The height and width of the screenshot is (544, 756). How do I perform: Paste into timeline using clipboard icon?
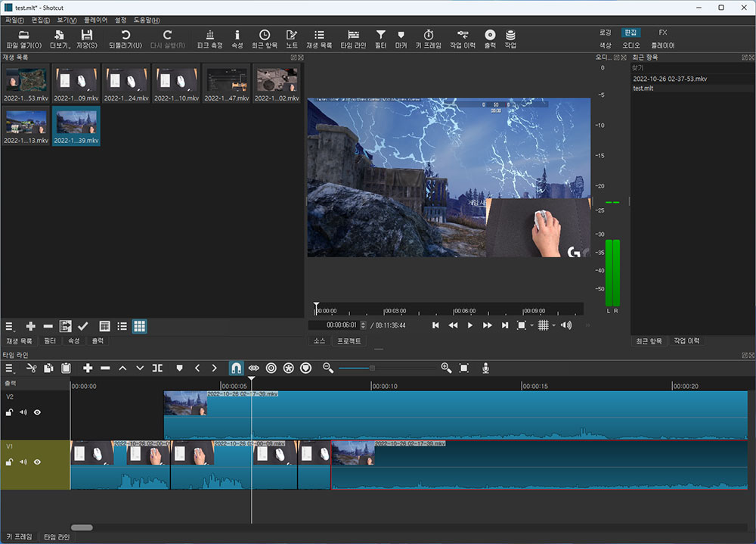point(66,368)
